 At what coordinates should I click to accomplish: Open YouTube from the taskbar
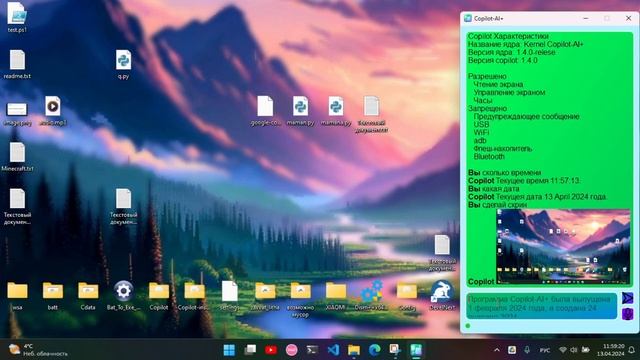coord(271,350)
